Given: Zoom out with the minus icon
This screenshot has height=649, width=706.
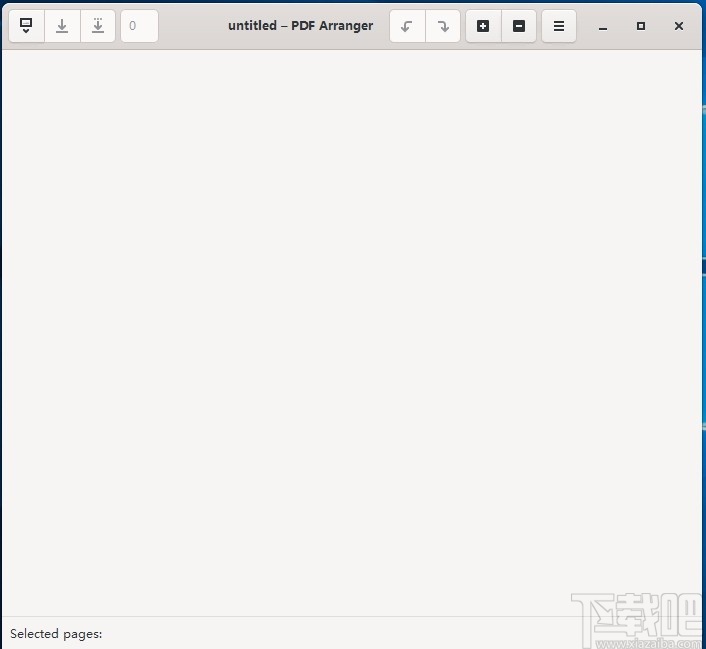Looking at the screenshot, I should click(519, 26).
